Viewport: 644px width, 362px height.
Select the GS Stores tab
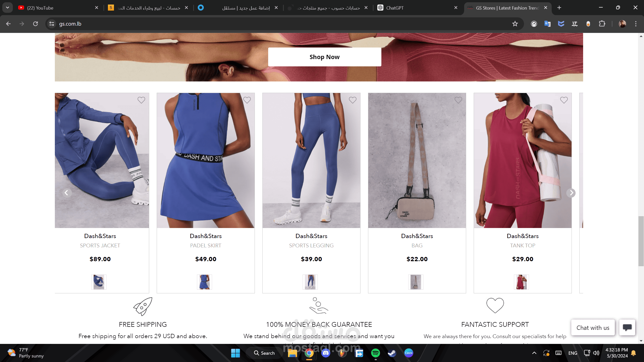(507, 8)
